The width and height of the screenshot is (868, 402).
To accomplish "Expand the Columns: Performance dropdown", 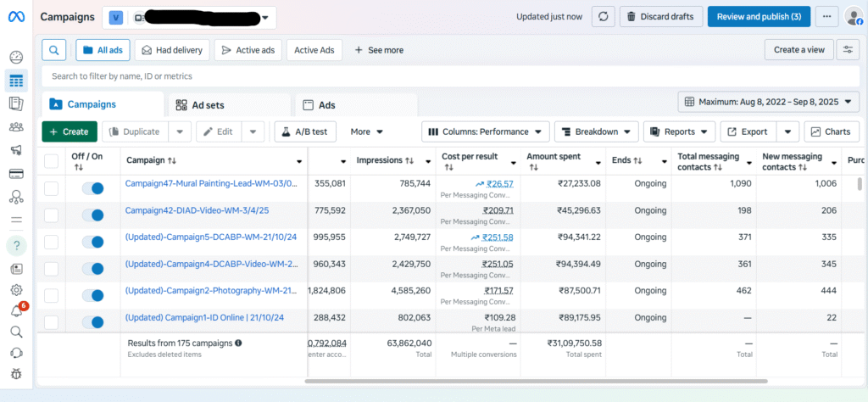I will pyautogui.click(x=486, y=131).
